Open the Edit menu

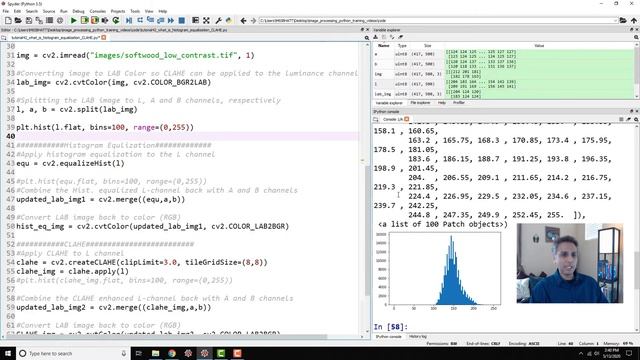(18, 11)
